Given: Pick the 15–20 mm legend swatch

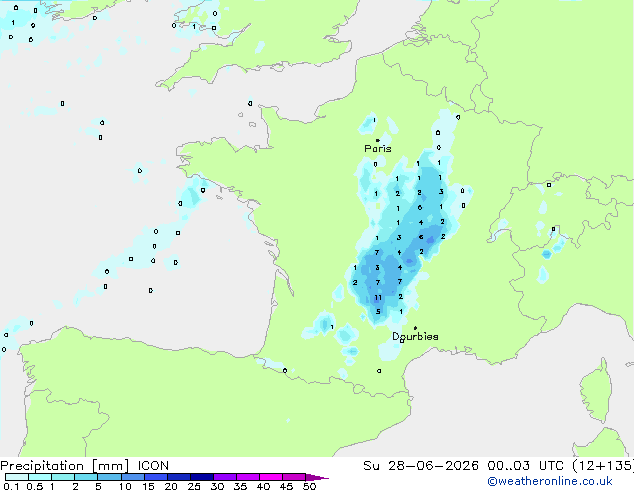Looking at the screenshot, I should pyautogui.click(x=156, y=477).
